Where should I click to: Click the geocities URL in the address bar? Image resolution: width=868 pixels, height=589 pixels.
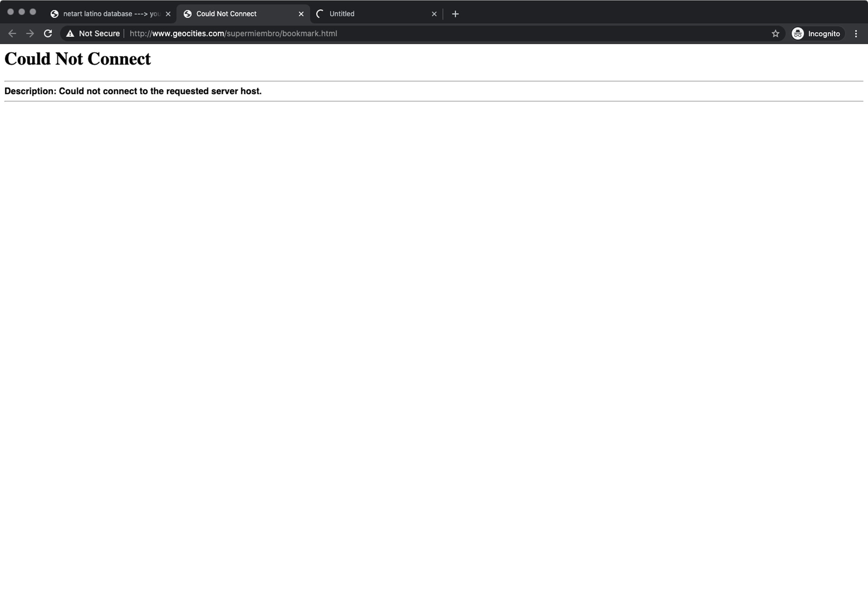233,33
